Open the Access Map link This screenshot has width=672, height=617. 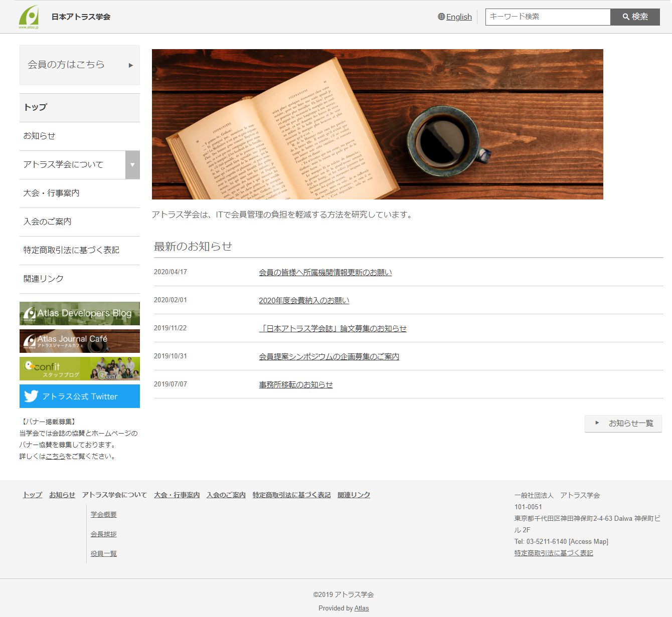[x=588, y=541]
